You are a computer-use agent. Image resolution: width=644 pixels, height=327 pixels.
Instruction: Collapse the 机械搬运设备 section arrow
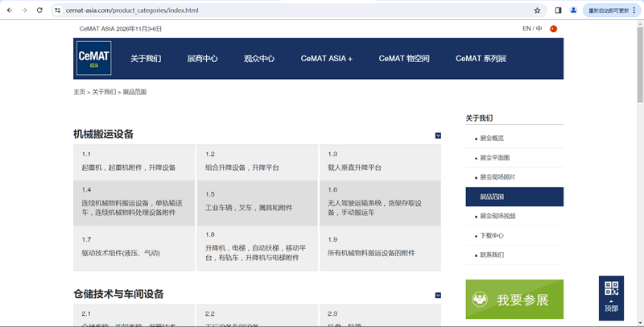pos(438,135)
